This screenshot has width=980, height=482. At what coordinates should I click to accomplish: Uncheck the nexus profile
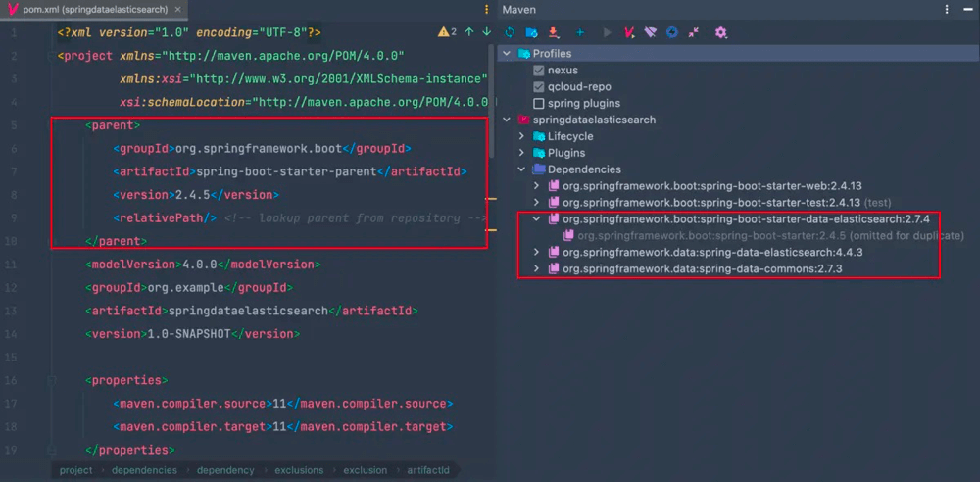coord(538,70)
